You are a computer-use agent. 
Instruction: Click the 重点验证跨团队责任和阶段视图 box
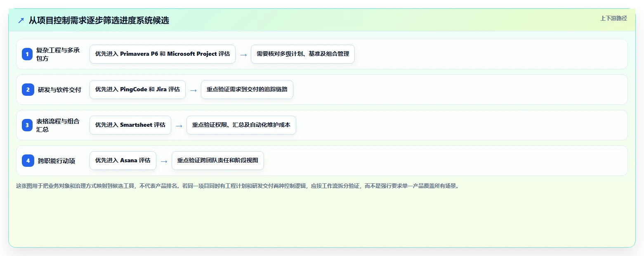(218, 161)
